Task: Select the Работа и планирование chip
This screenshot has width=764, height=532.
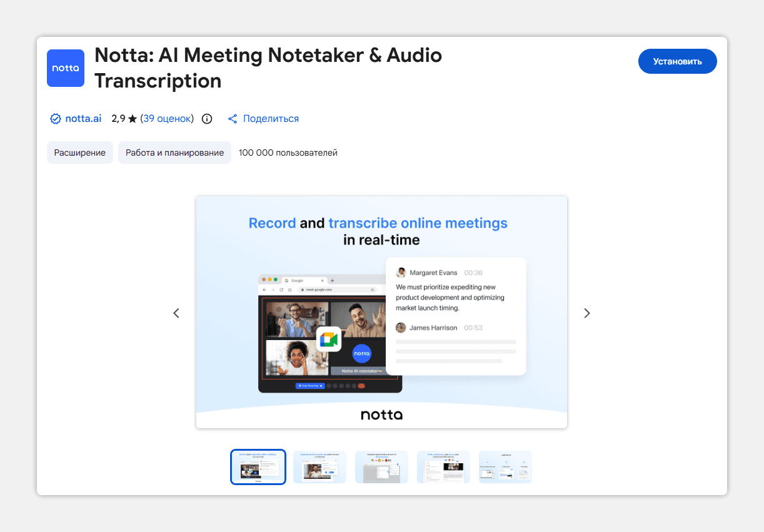Action: coord(174,153)
